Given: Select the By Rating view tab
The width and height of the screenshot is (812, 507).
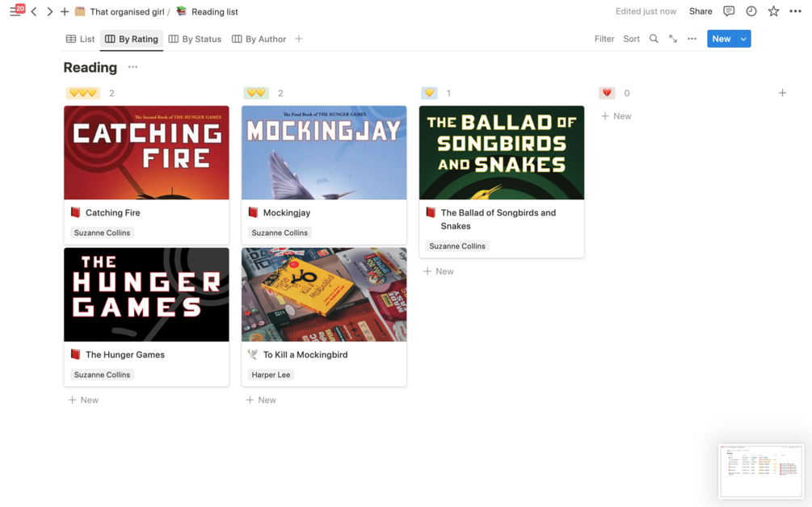Looking at the screenshot, I should point(132,39).
